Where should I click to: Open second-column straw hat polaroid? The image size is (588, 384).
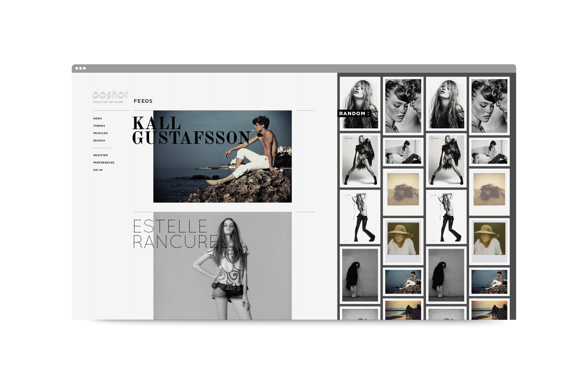coord(403,241)
